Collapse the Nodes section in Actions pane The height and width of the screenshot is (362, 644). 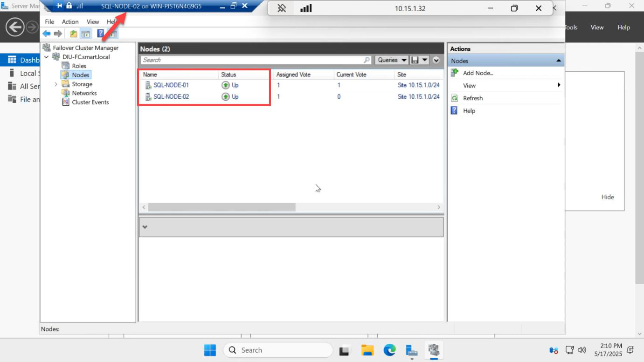[559, 61]
